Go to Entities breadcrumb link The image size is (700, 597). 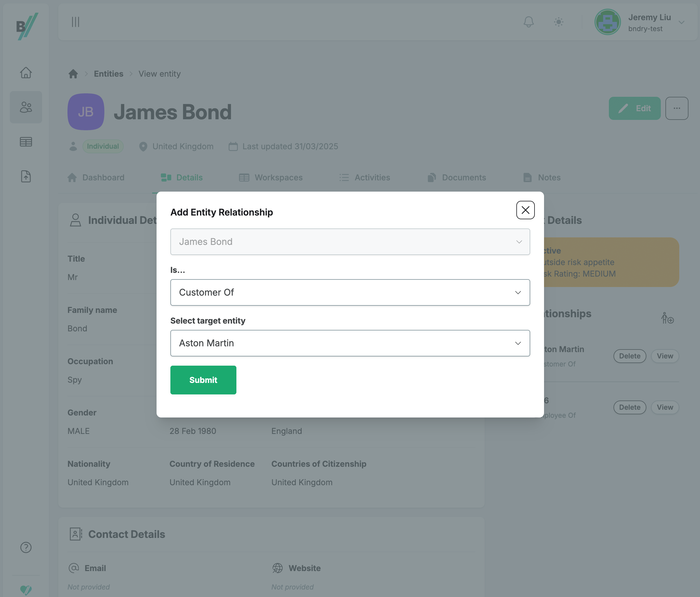click(x=108, y=73)
